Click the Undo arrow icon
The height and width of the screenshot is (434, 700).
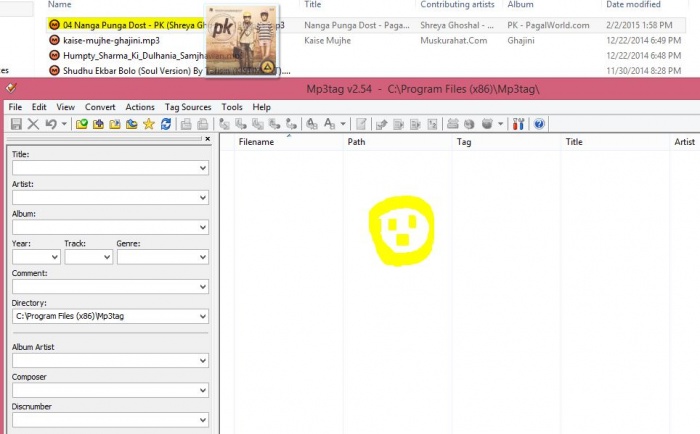coord(51,124)
